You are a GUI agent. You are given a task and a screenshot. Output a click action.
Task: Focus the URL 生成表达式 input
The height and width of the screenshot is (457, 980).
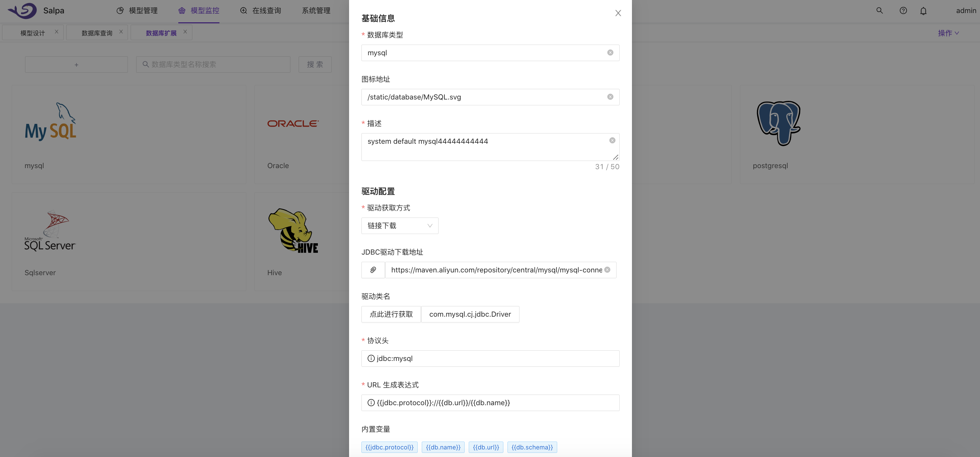click(490, 402)
